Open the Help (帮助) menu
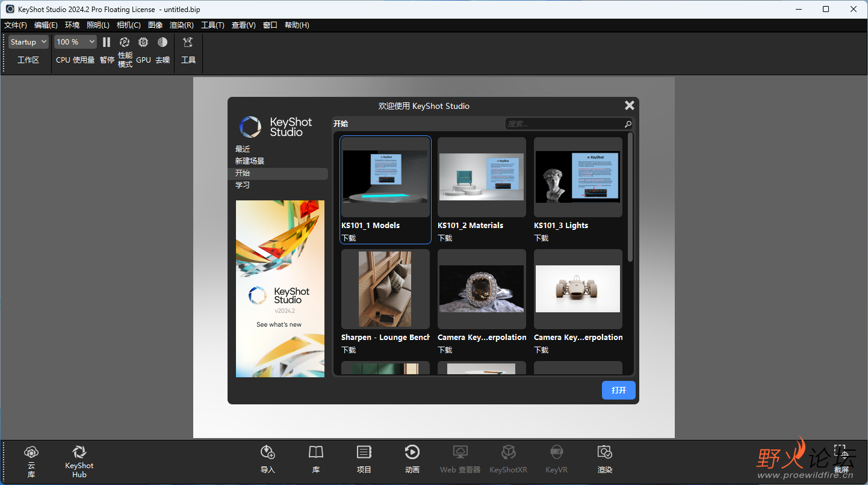Image resolution: width=868 pixels, height=485 pixels. [297, 25]
